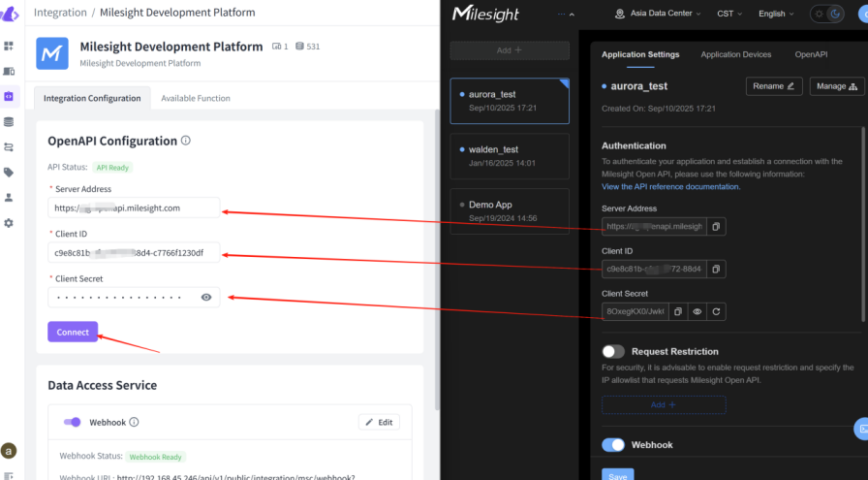Click the scrollbar of the Application Settings panel
Screen dimensions: 868x480
click(863, 224)
